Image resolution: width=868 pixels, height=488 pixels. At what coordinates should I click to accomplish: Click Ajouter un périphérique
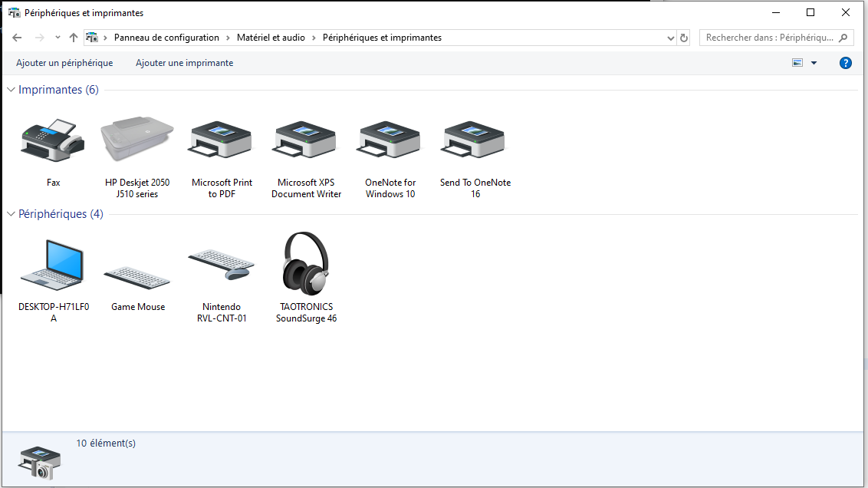pyautogui.click(x=64, y=63)
